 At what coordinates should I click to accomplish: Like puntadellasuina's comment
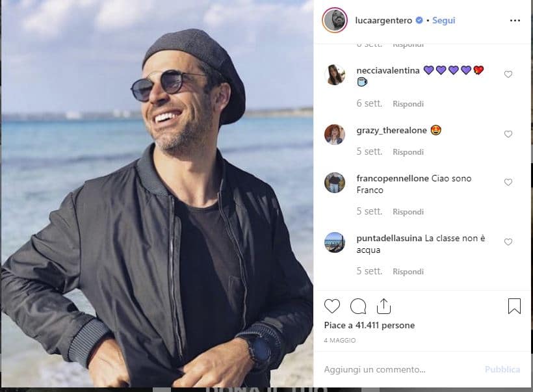point(508,242)
